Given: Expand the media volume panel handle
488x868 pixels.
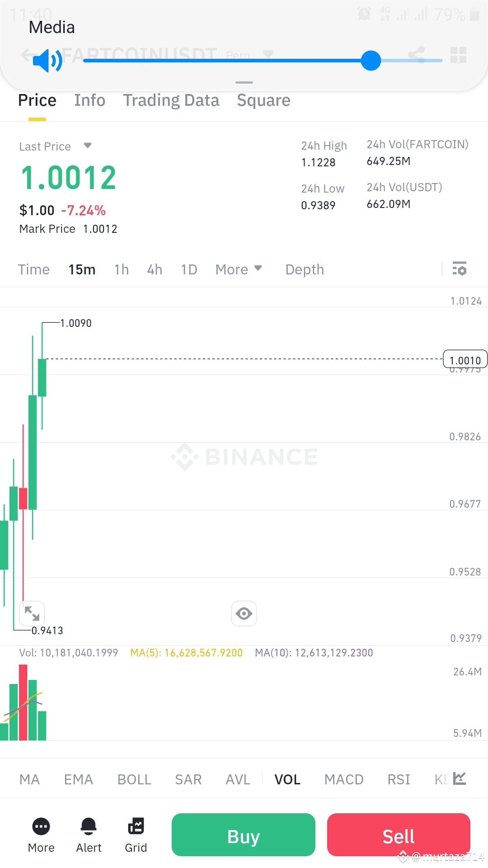Looking at the screenshot, I should 244,82.
